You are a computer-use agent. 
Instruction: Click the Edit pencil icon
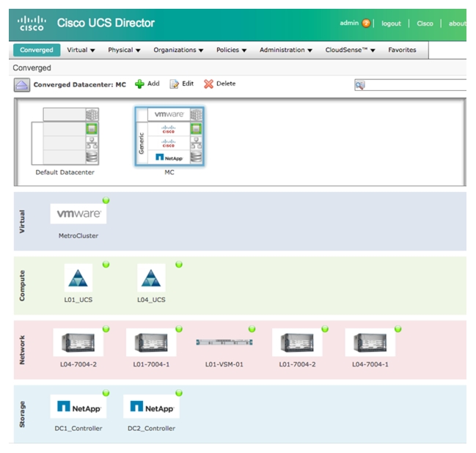[174, 84]
